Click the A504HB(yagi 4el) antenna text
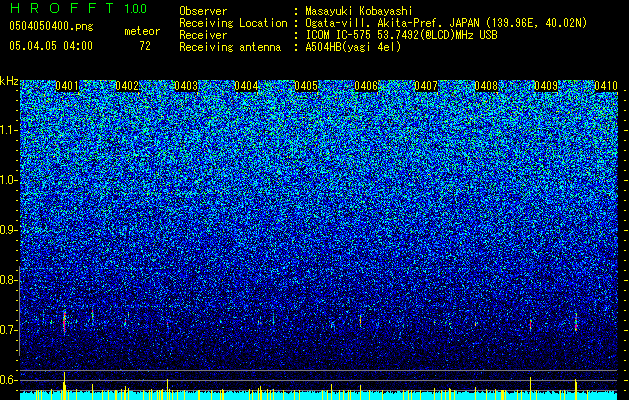Image resolution: width=629 pixels, height=400 pixels. (x=353, y=47)
